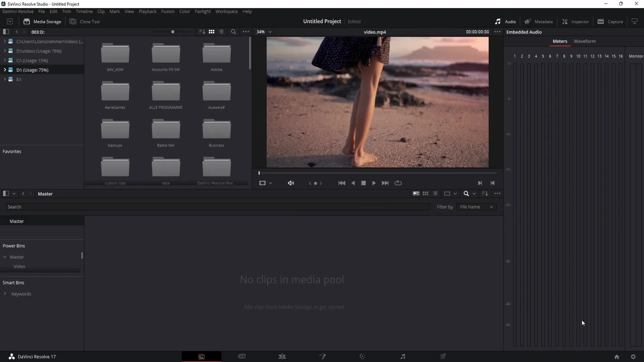The width and height of the screenshot is (644, 362).
Task: Enable Media Storage list view toggle
Action: click(221, 32)
